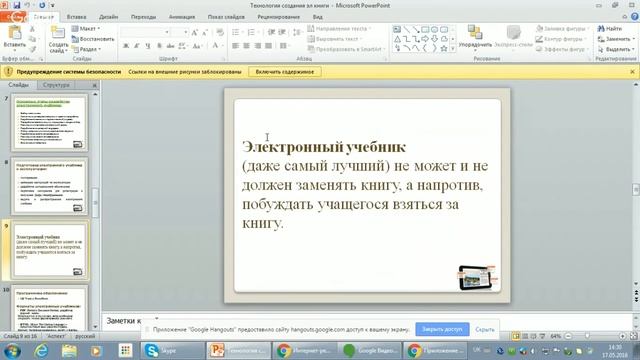Viewport: 640px width, 360px height.
Task: Select the star shape in gallery
Action: [x=444, y=48]
